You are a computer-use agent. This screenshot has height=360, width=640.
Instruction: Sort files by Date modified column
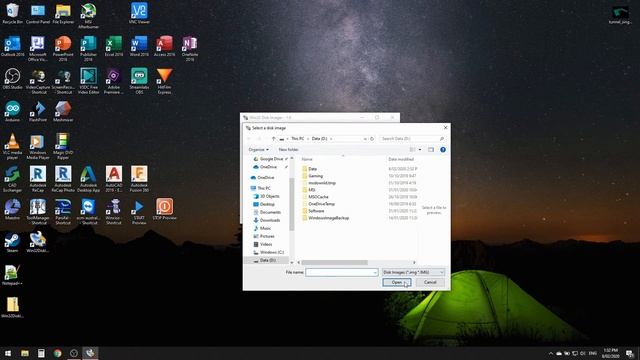401,159
